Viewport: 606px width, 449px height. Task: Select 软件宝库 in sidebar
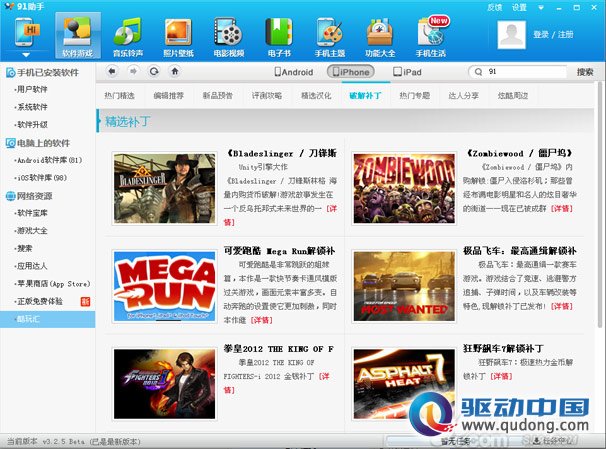point(32,213)
